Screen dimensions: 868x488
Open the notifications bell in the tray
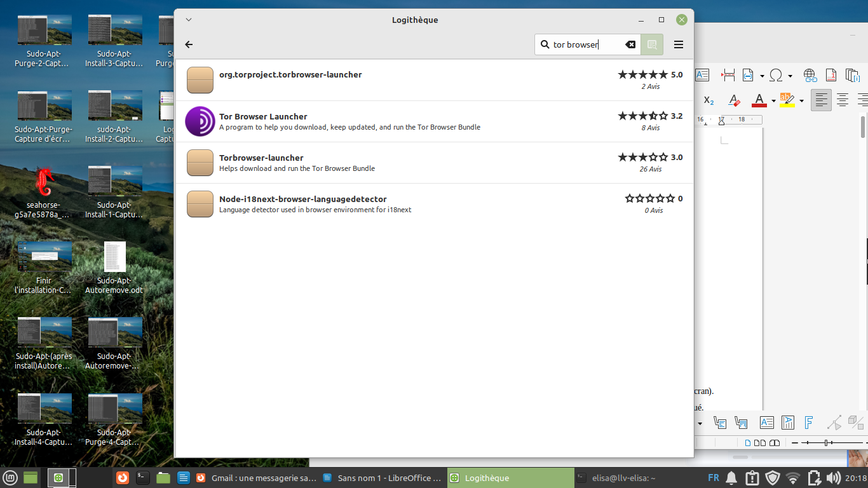731,478
